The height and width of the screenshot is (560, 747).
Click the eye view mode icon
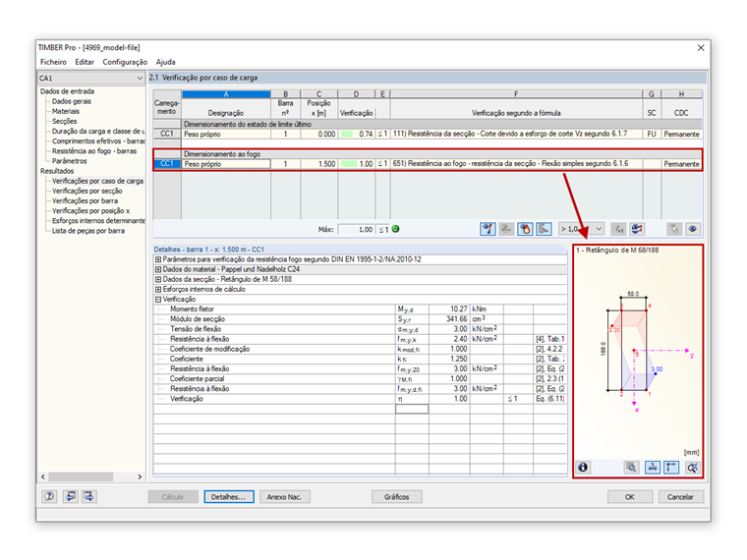693,229
